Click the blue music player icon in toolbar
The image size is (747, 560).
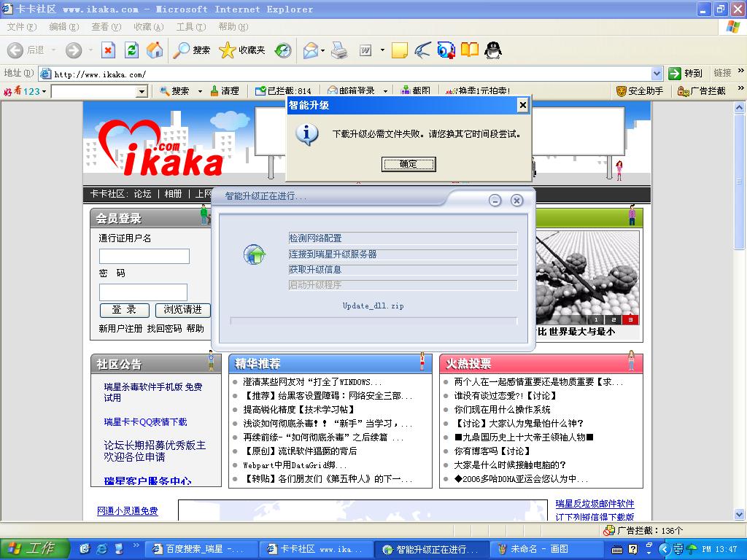446,50
